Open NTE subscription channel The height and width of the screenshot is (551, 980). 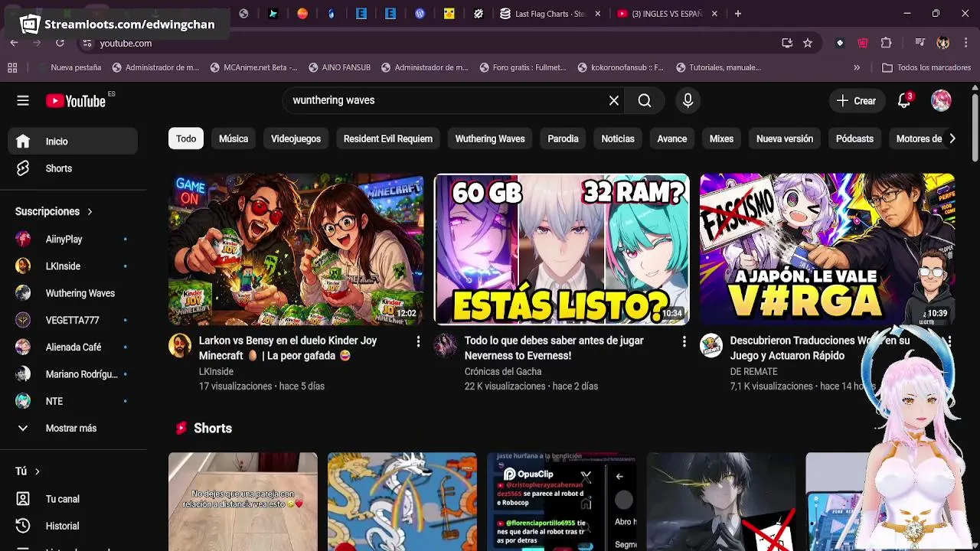[x=73, y=401]
